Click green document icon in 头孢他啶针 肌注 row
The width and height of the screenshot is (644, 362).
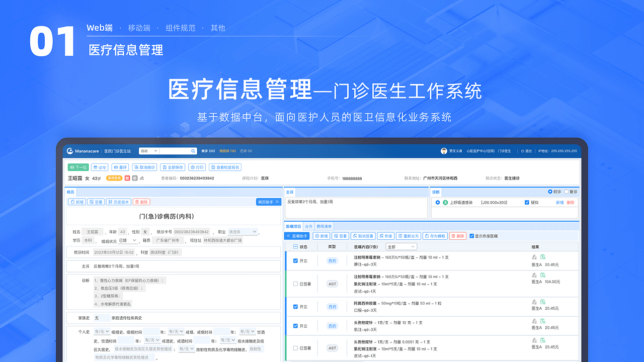(x=542, y=321)
